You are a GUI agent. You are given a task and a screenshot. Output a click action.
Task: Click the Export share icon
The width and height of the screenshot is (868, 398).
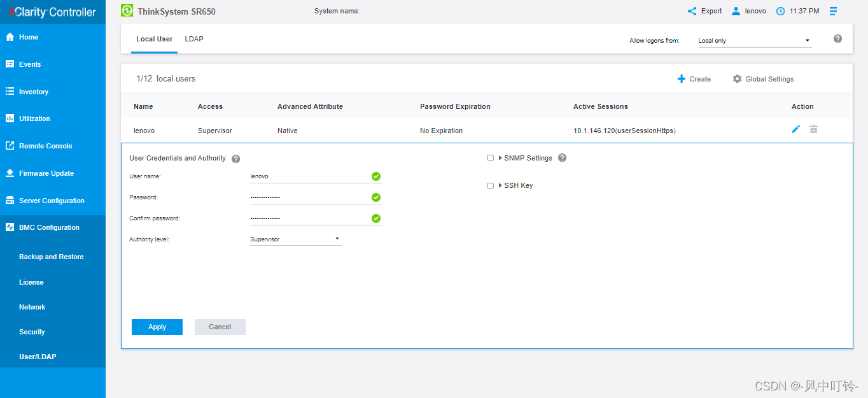coord(692,11)
